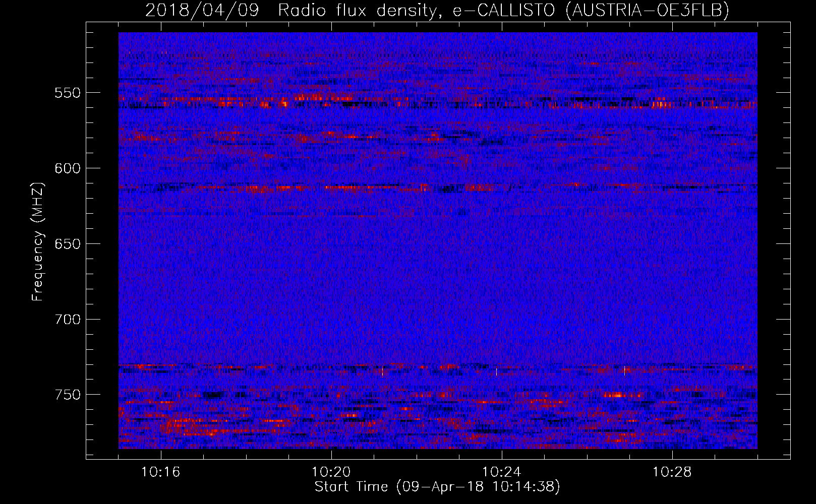Click the 'Start Time (09-Apr-18 10:14:38)' label

(x=437, y=487)
